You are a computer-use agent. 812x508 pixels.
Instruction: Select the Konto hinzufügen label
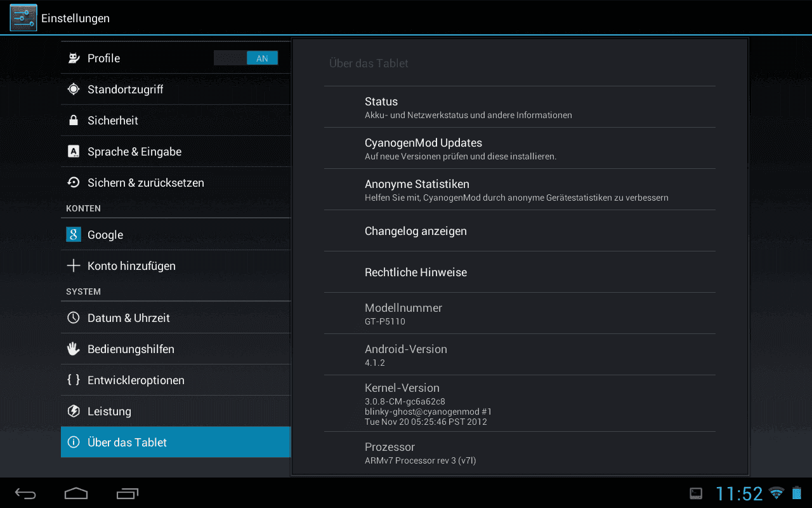click(131, 266)
